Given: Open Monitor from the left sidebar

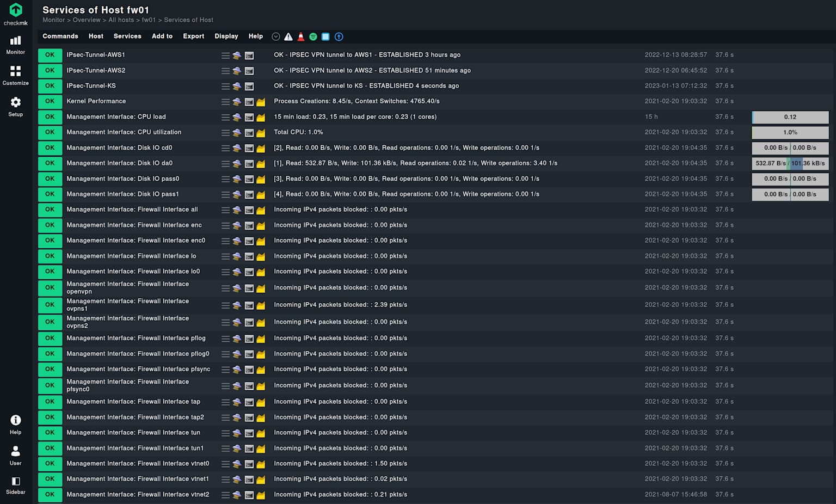Looking at the screenshot, I should point(15,44).
